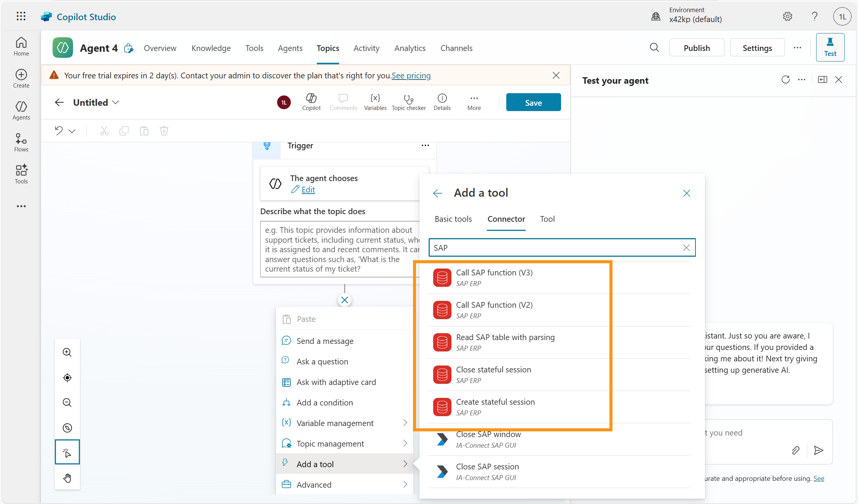Select the pointer selection tool
Screen dimensions: 858x504
pos(67,452)
